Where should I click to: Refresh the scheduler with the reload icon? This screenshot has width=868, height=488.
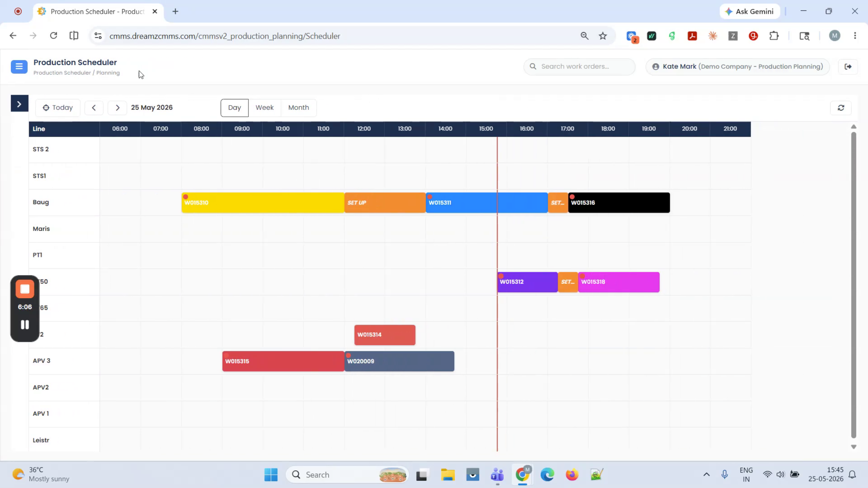click(841, 108)
